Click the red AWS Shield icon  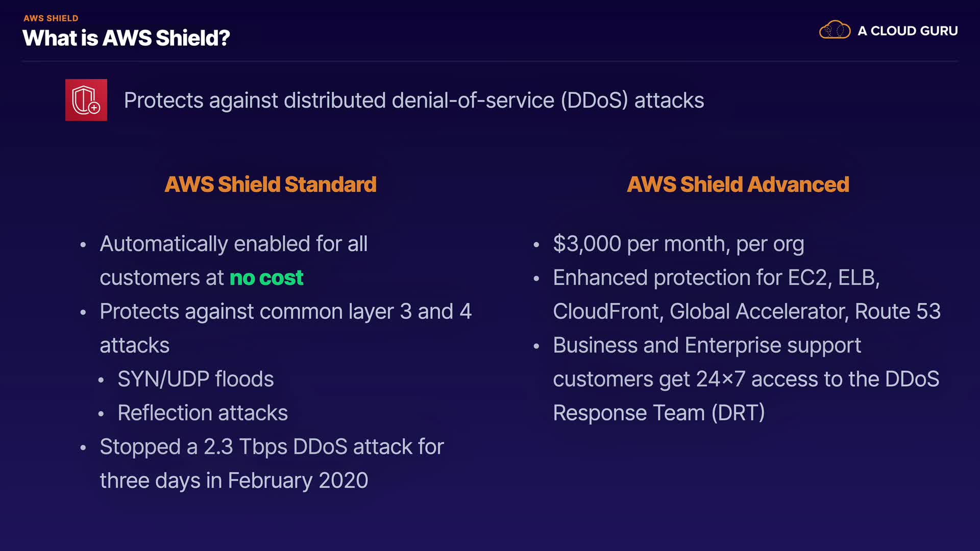pyautogui.click(x=86, y=100)
